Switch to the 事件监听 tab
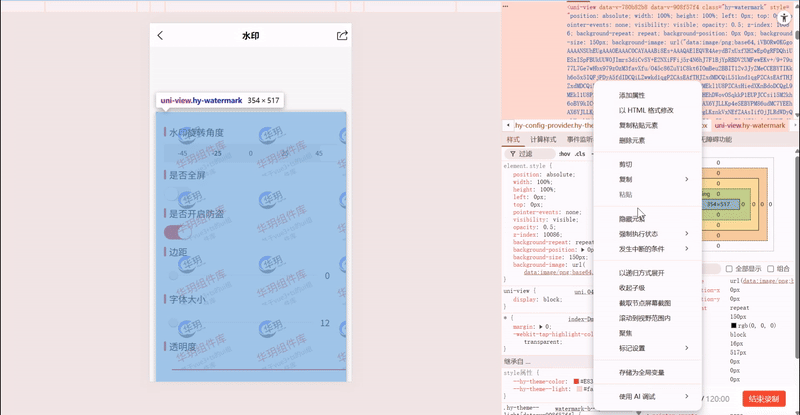This screenshot has width=800, height=415. tap(580, 139)
